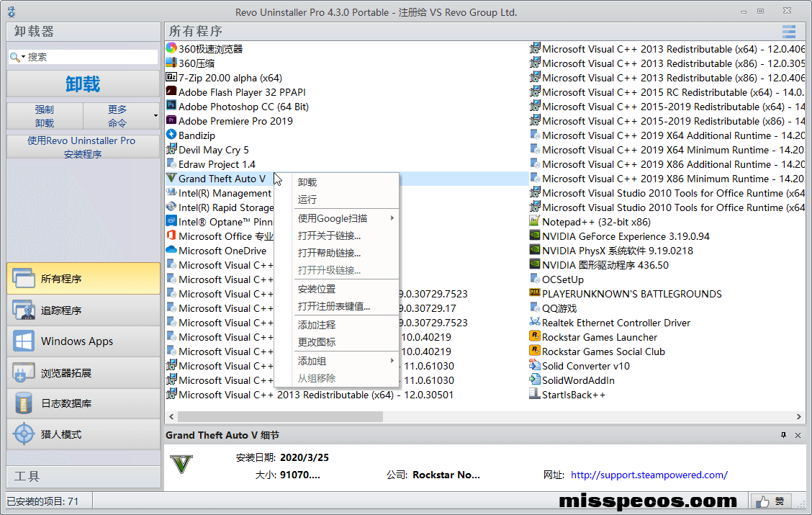This screenshot has height=515, width=812.
Task: Pin the details panel with pushpin icon
Action: pyautogui.click(x=783, y=435)
